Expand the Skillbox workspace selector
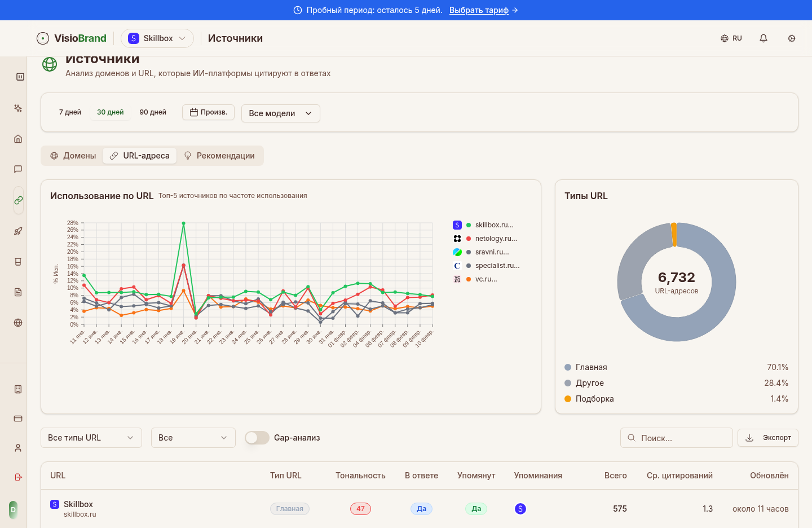This screenshot has height=528, width=812. pyautogui.click(x=157, y=38)
